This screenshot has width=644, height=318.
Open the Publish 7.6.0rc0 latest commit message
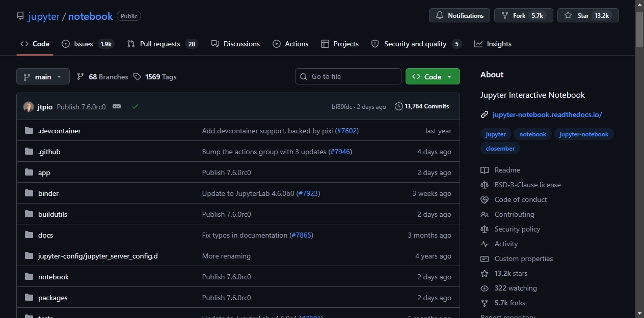[81, 107]
